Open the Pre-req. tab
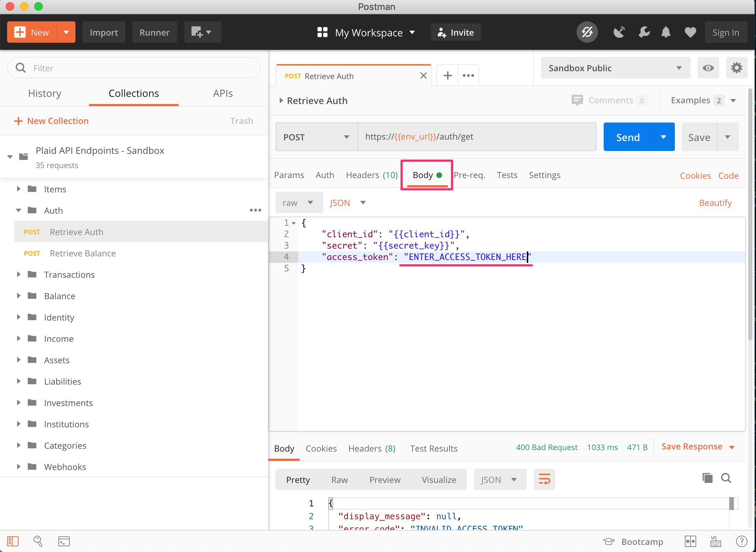756x552 pixels. (x=469, y=175)
